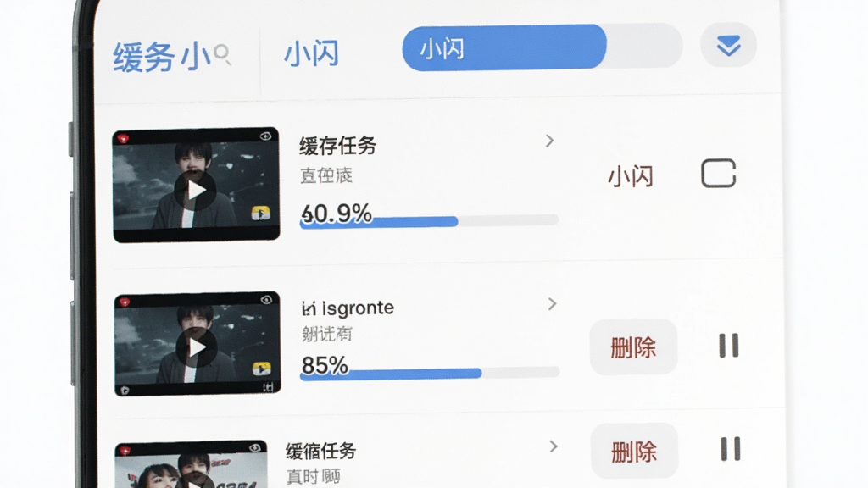Image resolution: width=868 pixels, height=488 pixels.
Task: Expand the 缓循任务 item chevron
Action: tap(553, 446)
